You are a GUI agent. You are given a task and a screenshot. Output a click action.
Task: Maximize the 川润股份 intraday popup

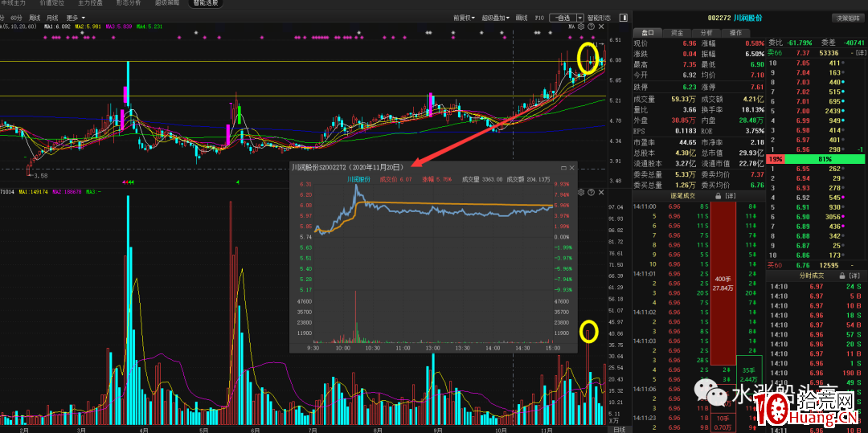(x=563, y=168)
